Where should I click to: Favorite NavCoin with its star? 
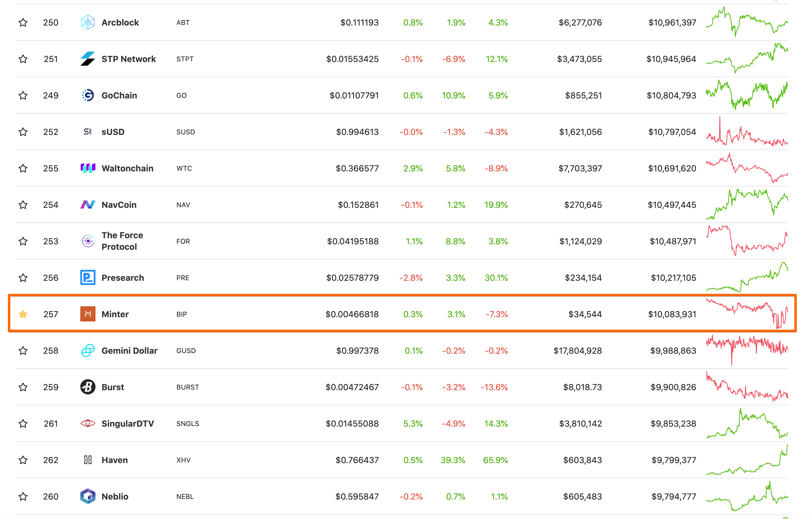[x=23, y=205]
